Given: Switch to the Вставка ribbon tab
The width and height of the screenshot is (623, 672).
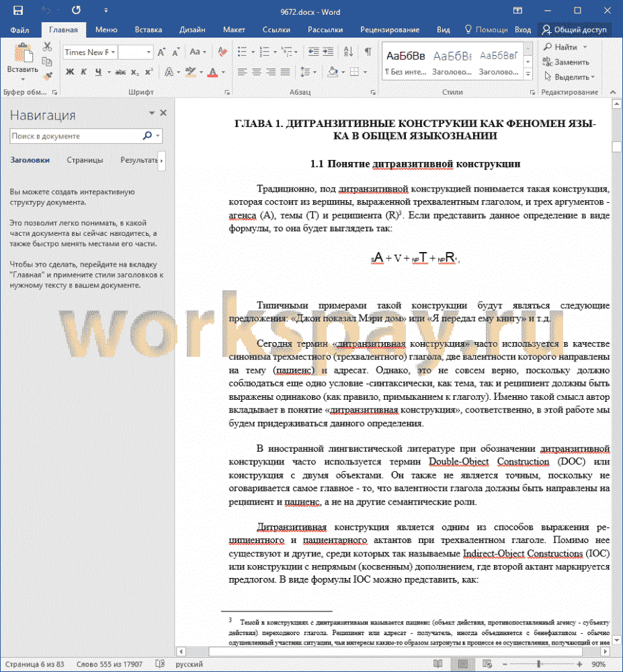Looking at the screenshot, I should (x=149, y=30).
